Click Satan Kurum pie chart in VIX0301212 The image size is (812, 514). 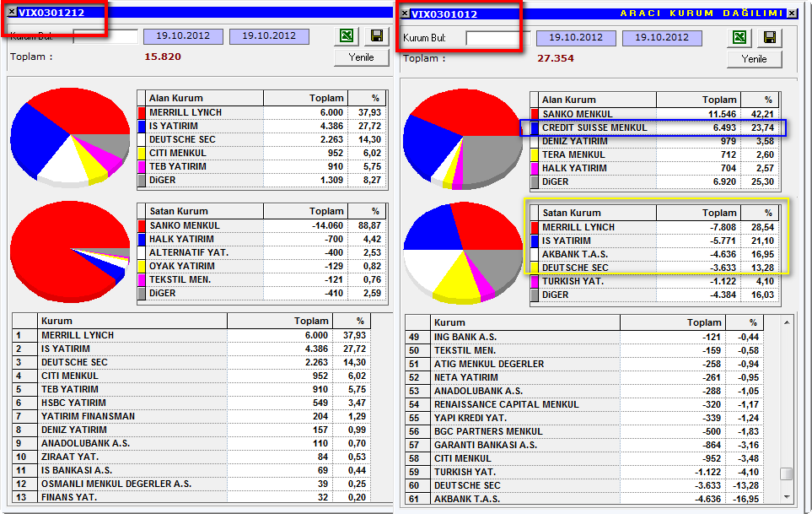point(70,252)
